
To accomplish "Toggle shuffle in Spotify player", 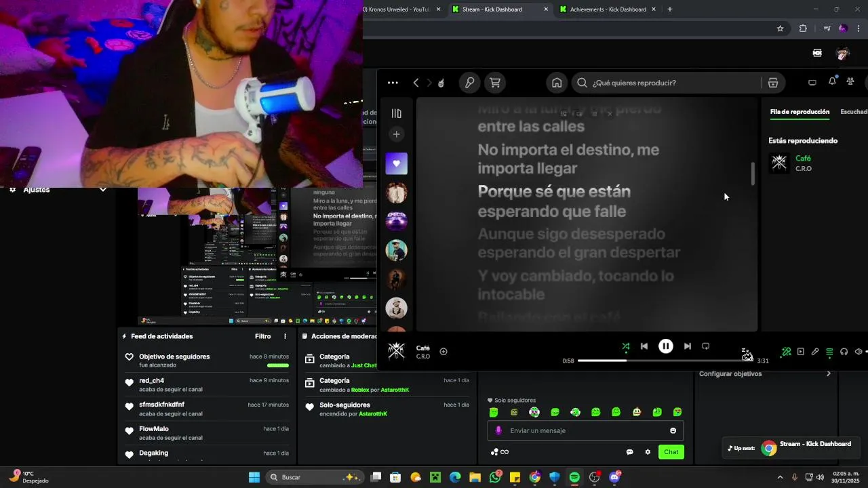I will [626, 346].
